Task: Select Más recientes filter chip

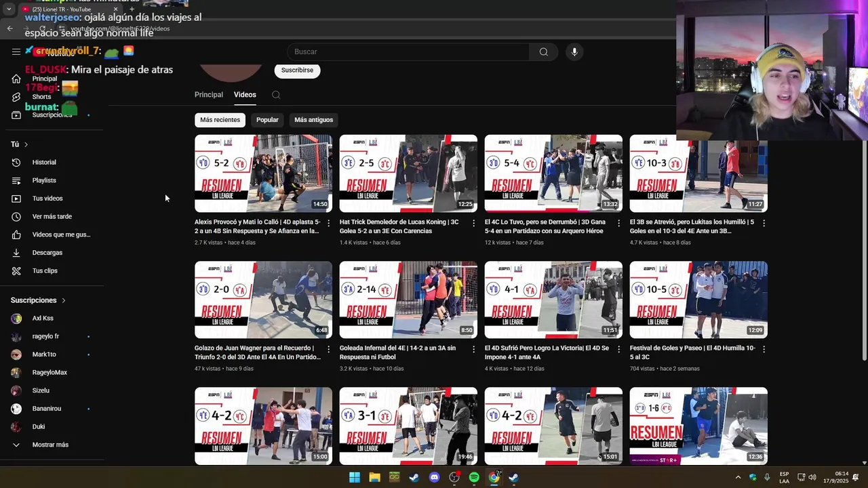Action: (x=220, y=120)
